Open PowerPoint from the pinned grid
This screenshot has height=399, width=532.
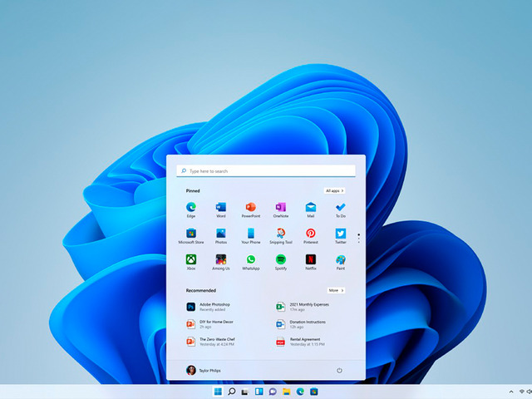(250, 208)
